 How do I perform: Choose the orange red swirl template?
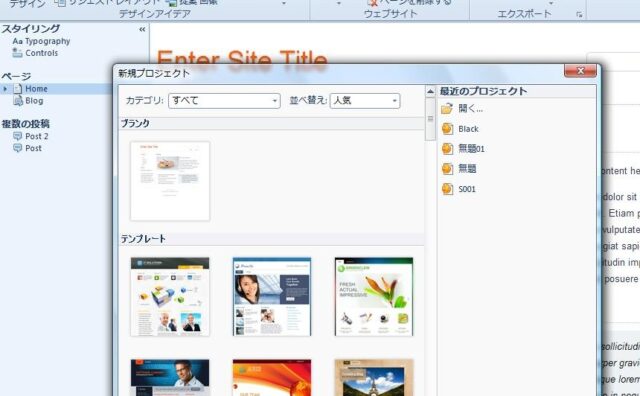[x=272, y=378]
